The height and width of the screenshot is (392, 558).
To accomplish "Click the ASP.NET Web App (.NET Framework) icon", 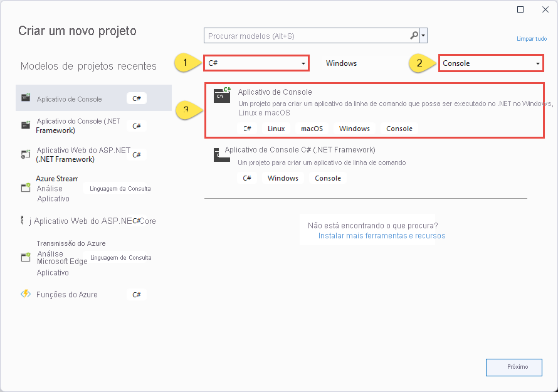I will (x=26, y=154).
